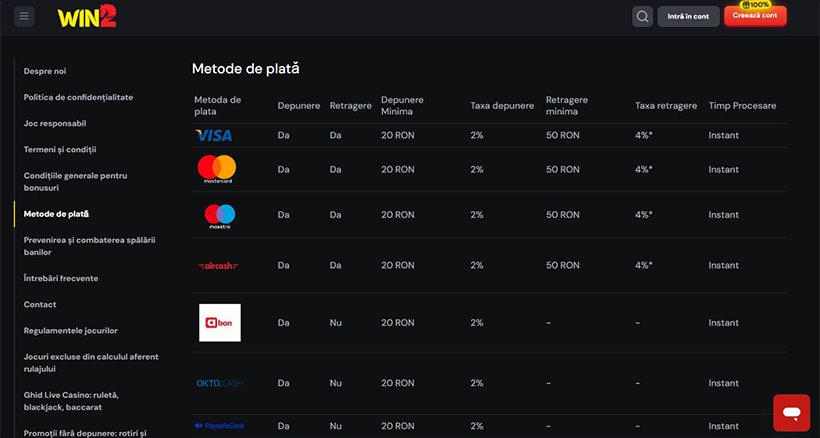Open Ghid Live Casino guide
This screenshot has width=820, height=438.
[71, 401]
